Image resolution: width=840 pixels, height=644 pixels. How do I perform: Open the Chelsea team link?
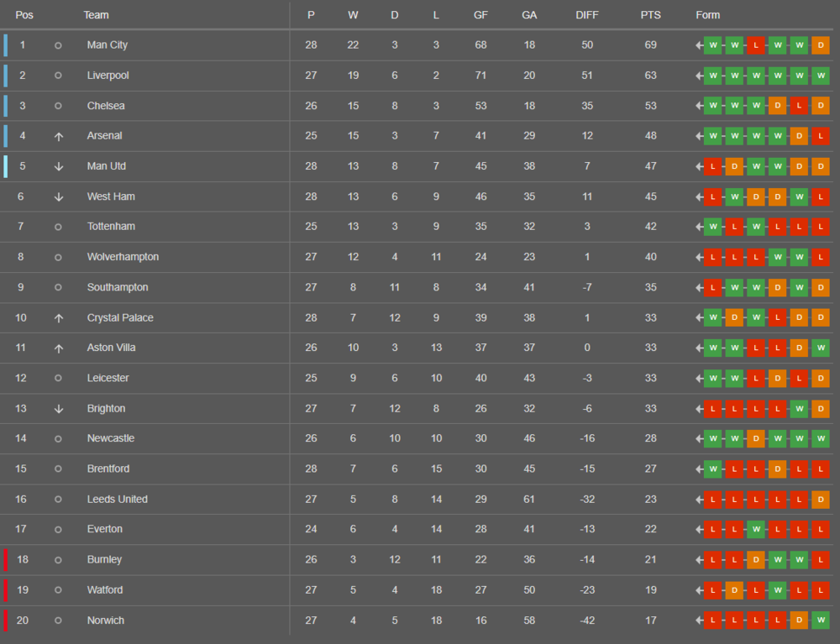tap(106, 106)
